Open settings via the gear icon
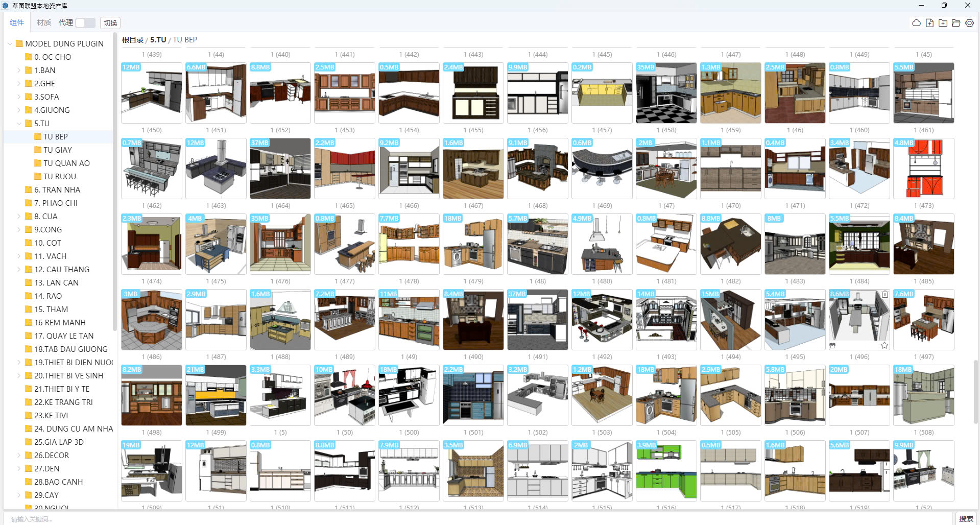 click(x=969, y=23)
